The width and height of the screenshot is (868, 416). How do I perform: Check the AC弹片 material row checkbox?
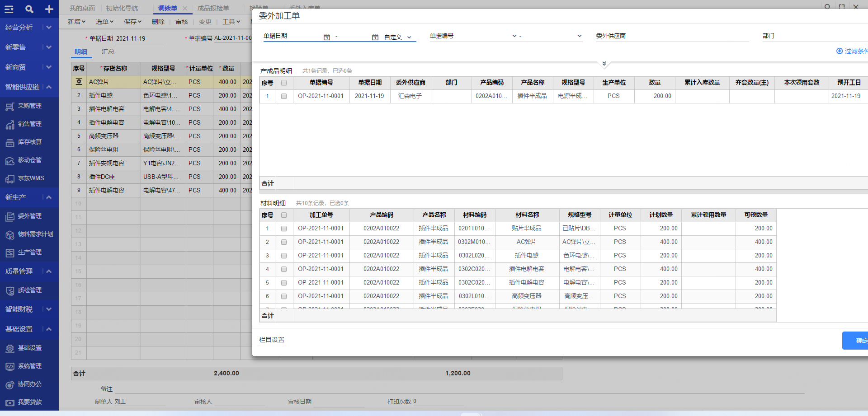click(x=284, y=242)
